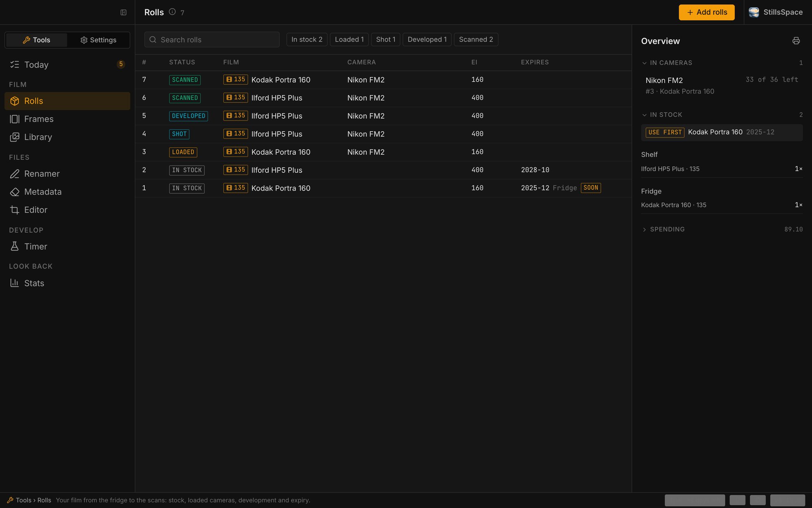Screen dimensions: 812x508
Task: Click the Today checklist icon
Action: coord(15,64)
